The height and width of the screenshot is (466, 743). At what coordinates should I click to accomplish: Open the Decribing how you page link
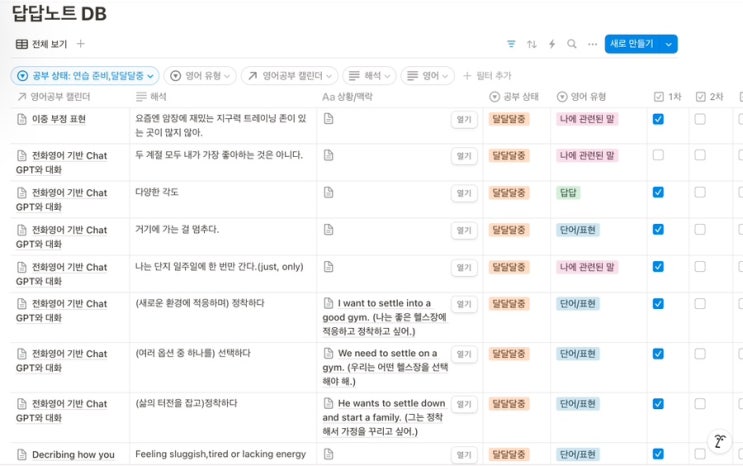pos(73,455)
